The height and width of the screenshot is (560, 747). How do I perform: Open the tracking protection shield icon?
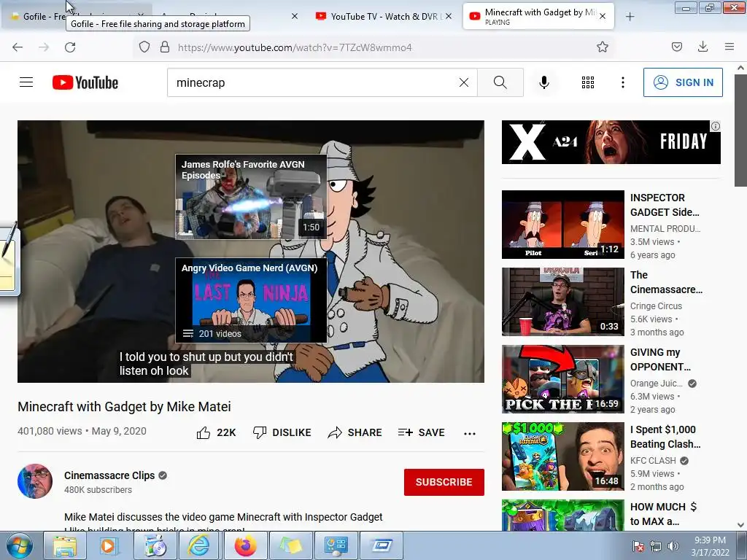point(144,47)
